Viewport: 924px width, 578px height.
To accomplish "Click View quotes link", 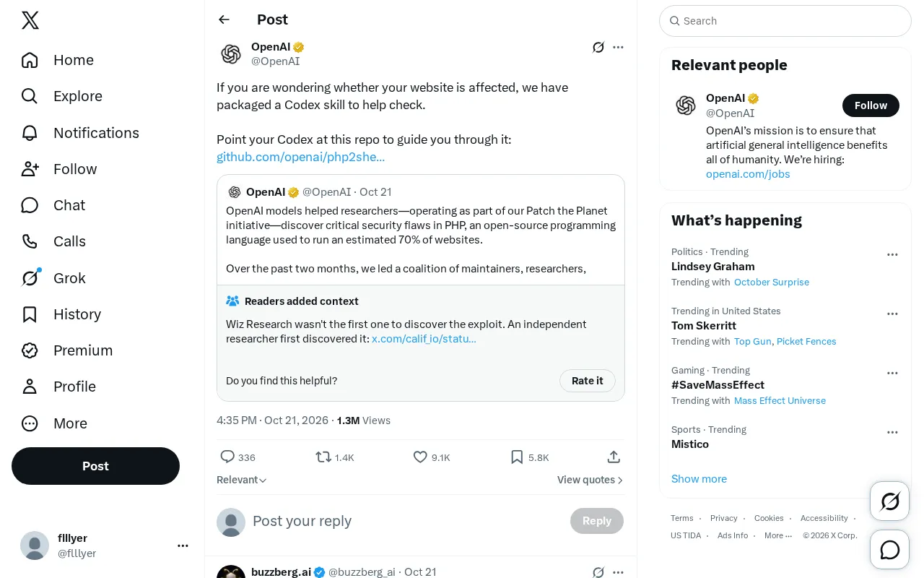I will (x=590, y=480).
